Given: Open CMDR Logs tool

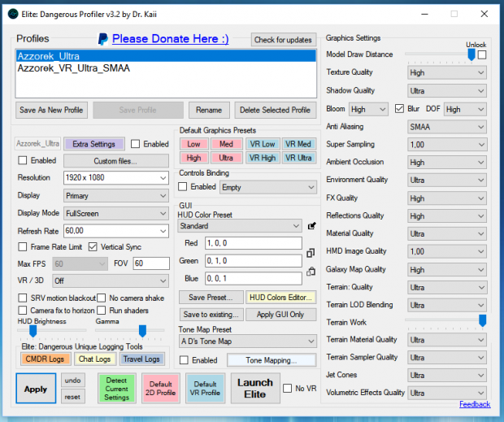Looking at the screenshot, I should coord(45,359).
